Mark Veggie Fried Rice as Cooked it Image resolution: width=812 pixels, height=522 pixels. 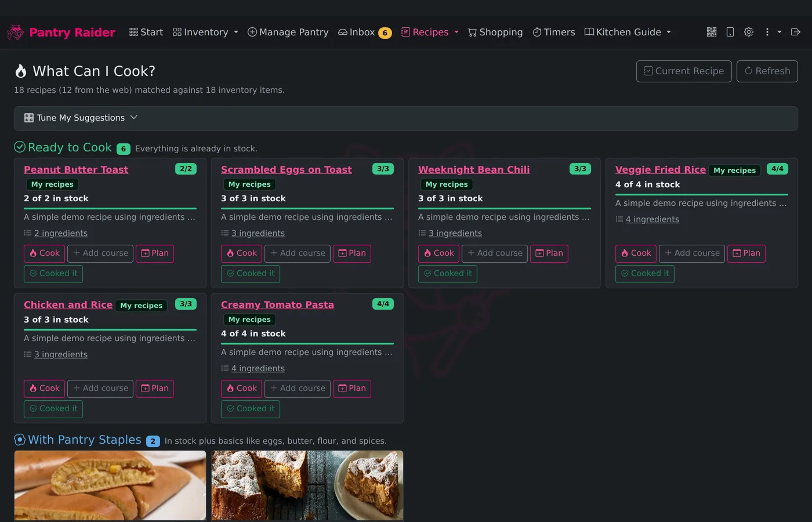coord(645,274)
